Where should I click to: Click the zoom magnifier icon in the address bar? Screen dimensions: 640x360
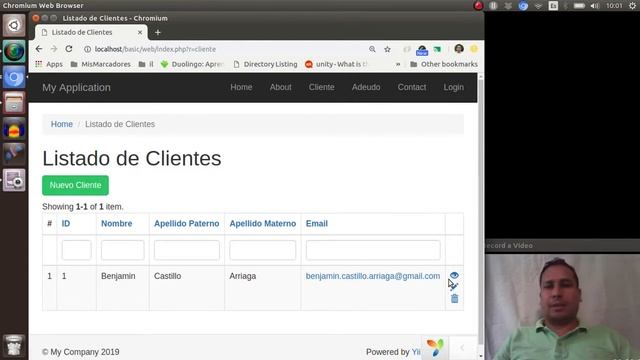point(372,49)
